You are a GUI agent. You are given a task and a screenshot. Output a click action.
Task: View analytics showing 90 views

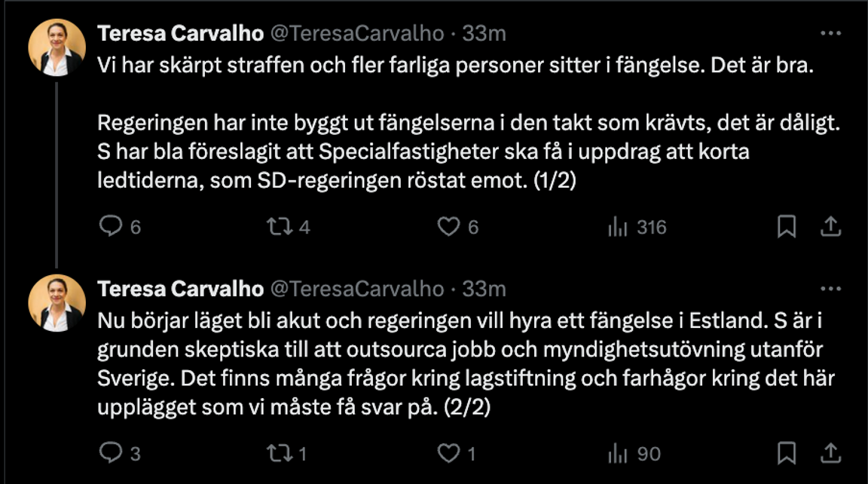tap(618, 453)
